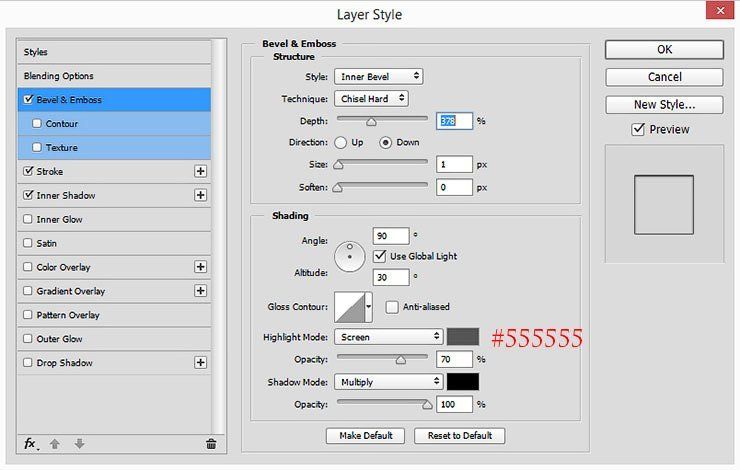Click the New Style... button
The image size is (740, 470).
pyautogui.click(x=664, y=104)
